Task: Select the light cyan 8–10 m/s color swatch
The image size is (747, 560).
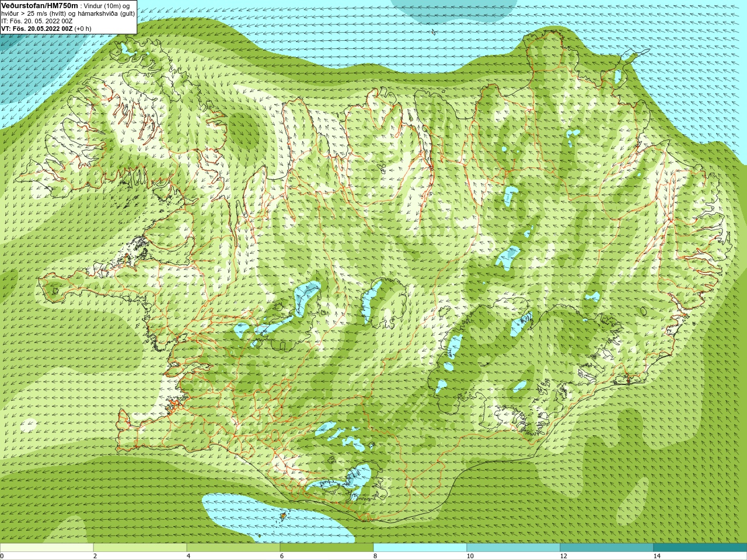Action: pos(420,548)
